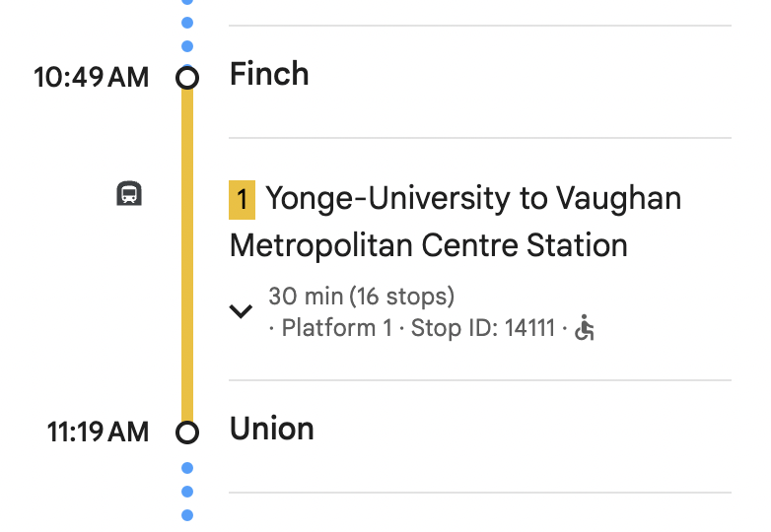Click the subway train icon
771x532 pixels.
coord(129,193)
